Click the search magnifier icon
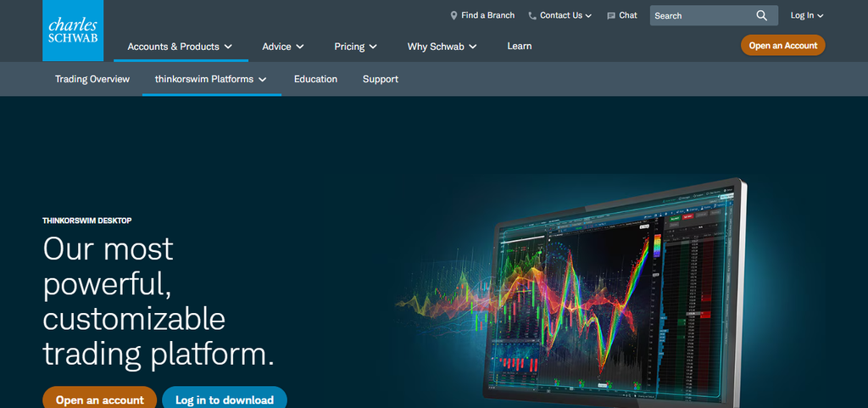This screenshot has height=408, width=868. coord(762,15)
